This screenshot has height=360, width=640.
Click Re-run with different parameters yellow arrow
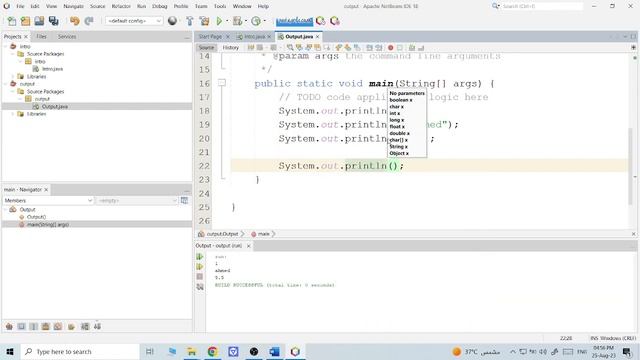point(200,267)
